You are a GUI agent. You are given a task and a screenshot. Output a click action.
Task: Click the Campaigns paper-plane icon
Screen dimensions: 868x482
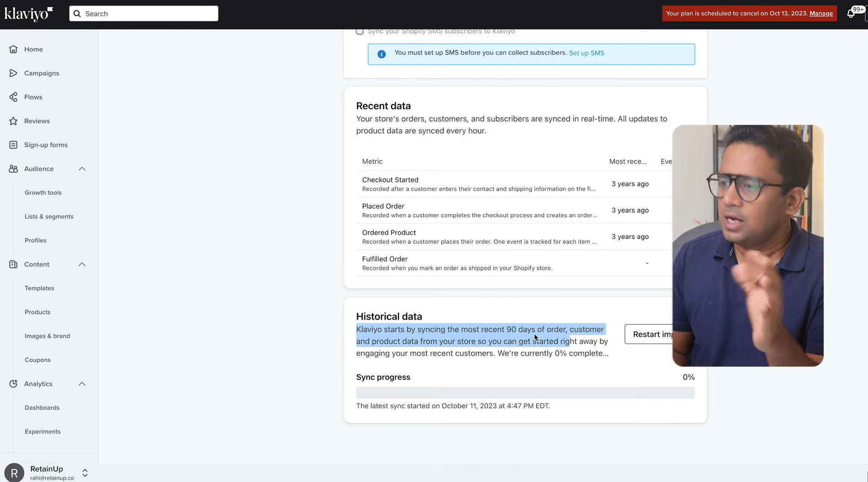coord(13,73)
